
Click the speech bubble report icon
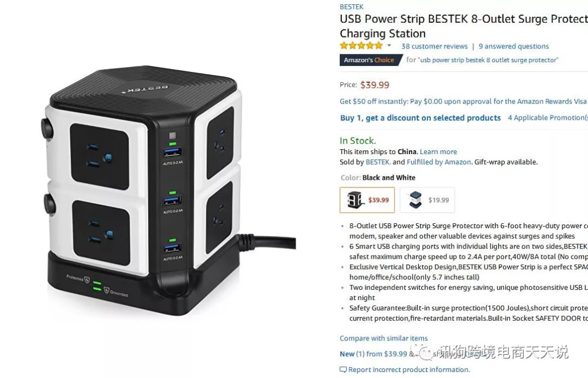[343, 370]
